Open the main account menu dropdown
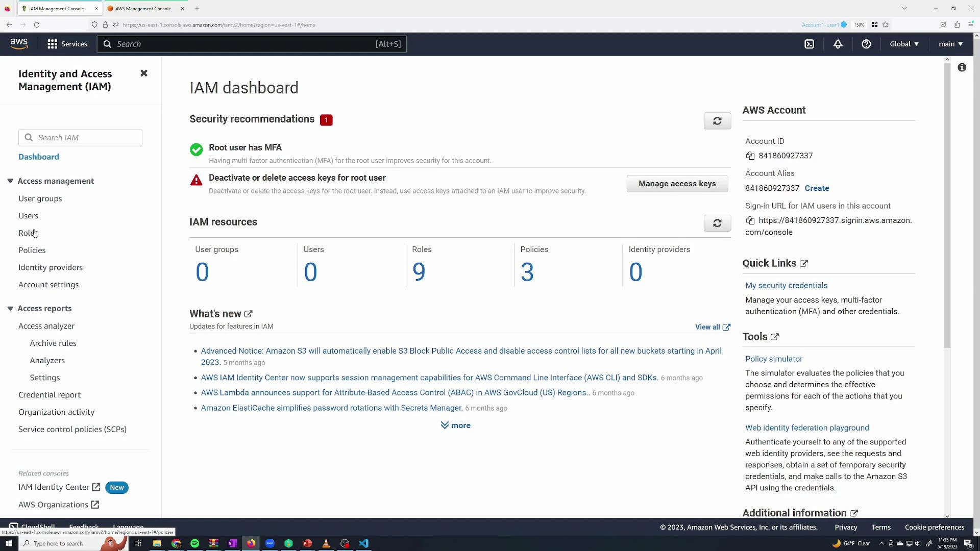This screenshot has width=980, height=551. [949, 44]
